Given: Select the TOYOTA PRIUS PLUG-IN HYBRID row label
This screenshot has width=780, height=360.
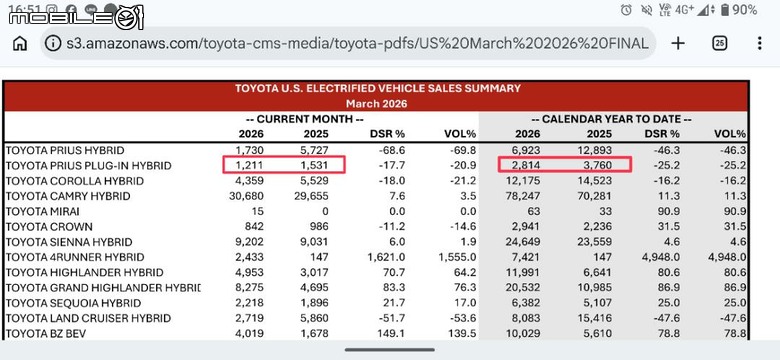Looking at the screenshot, I should click(x=89, y=166).
